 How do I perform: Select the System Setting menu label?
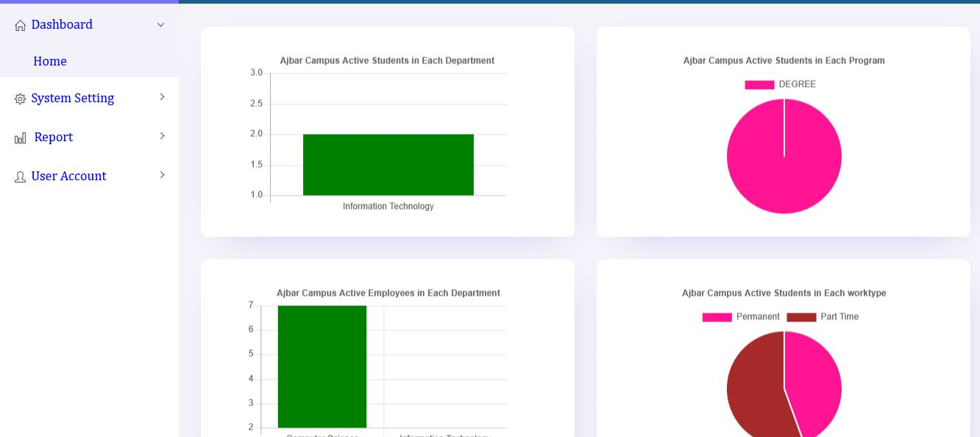(x=72, y=99)
